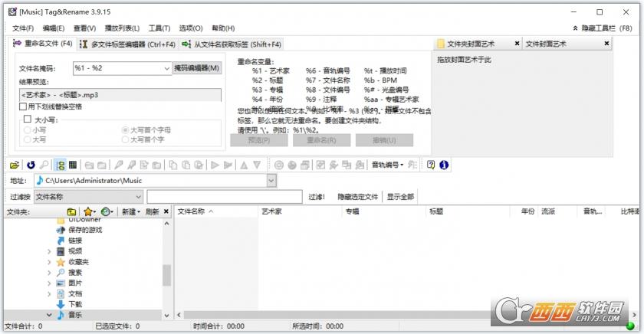Close the 文件夹封面艺术 panel tab
Image resolution: width=644 pixels, height=334 pixels.
coord(517,44)
